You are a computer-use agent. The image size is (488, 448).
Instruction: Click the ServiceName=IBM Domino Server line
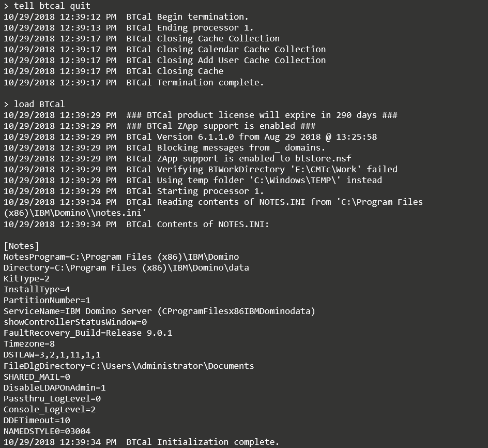tap(159, 311)
